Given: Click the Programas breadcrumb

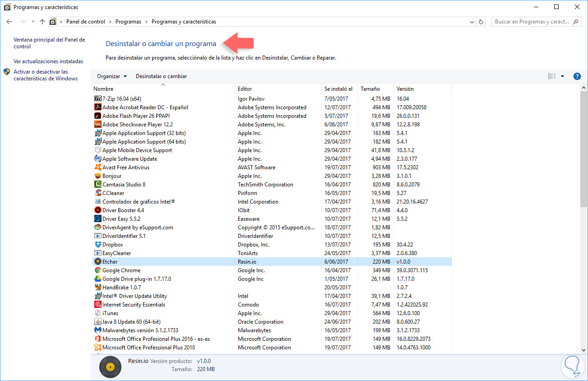Looking at the screenshot, I should pos(128,22).
